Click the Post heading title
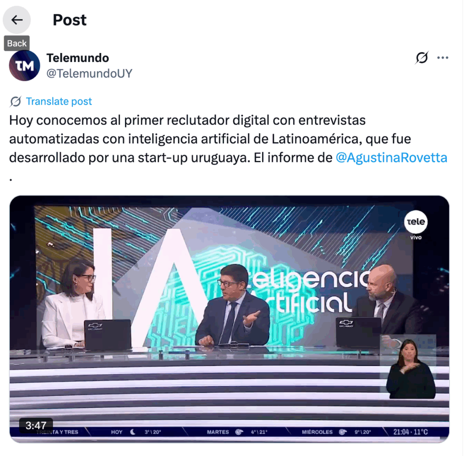Image resolution: width=476 pixels, height=456 pixels. (70, 20)
